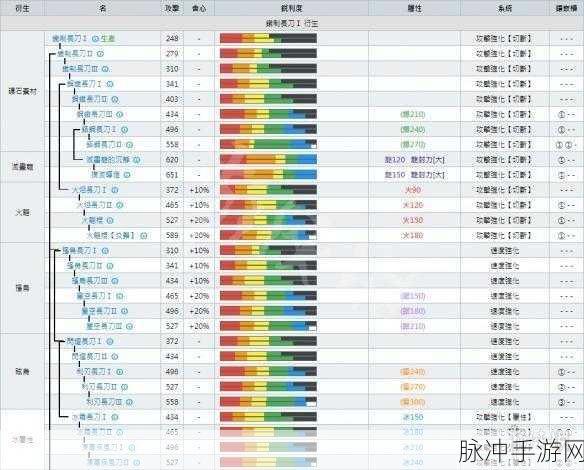The image size is (584, 470).
Task: Click the 衍生 column header
Action: pyautogui.click(x=22, y=8)
